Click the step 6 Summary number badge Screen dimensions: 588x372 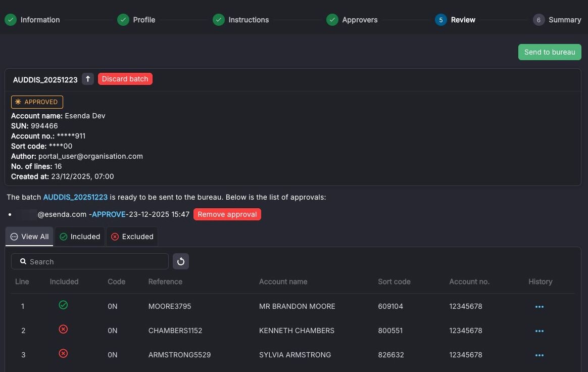tap(538, 20)
